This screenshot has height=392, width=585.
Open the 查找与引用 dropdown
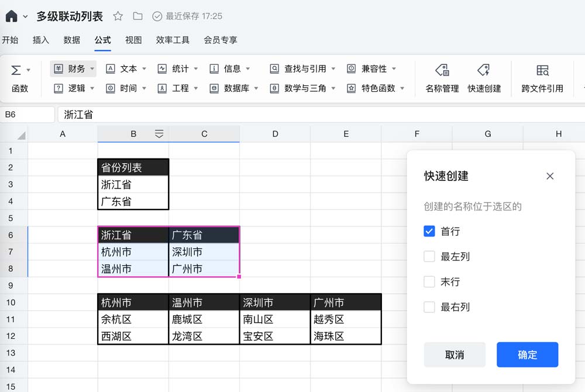coord(303,69)
